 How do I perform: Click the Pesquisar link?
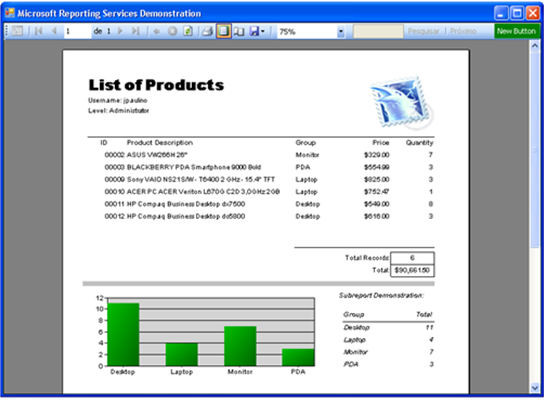point(423,31)
